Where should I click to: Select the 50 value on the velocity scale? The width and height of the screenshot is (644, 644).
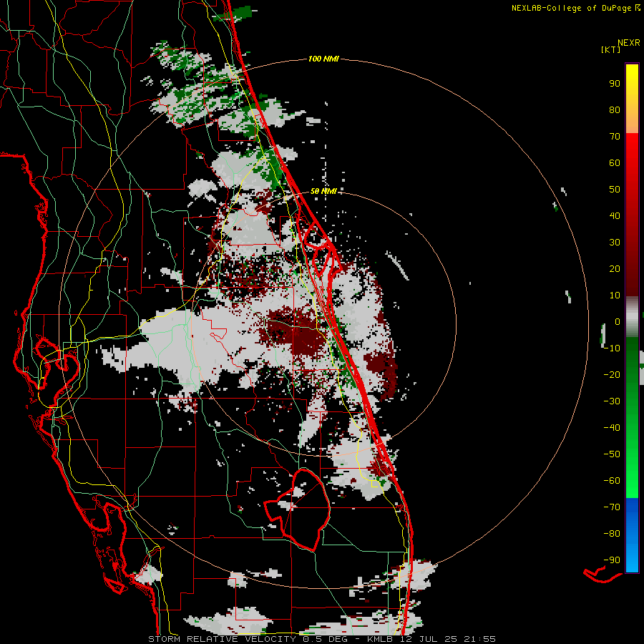tap(615, 190)
